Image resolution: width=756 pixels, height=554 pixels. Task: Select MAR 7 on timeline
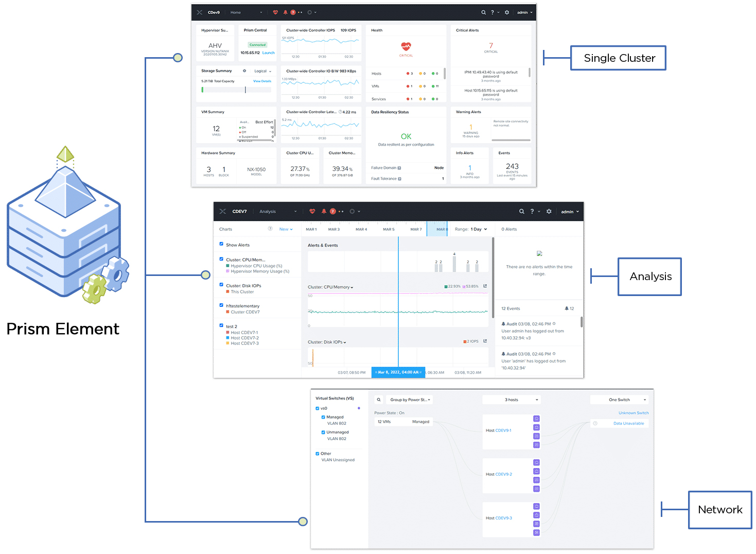pyautogui.click(x=416, y=229)
